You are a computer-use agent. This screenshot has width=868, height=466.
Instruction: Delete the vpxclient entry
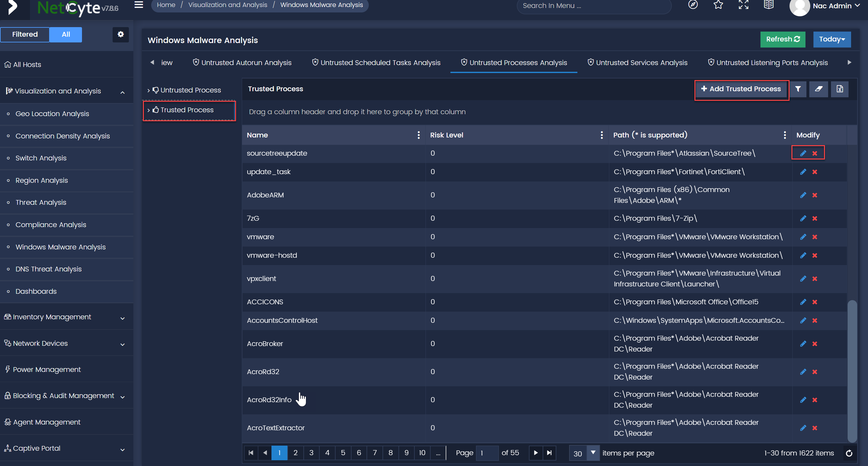[x=815, y=279]
